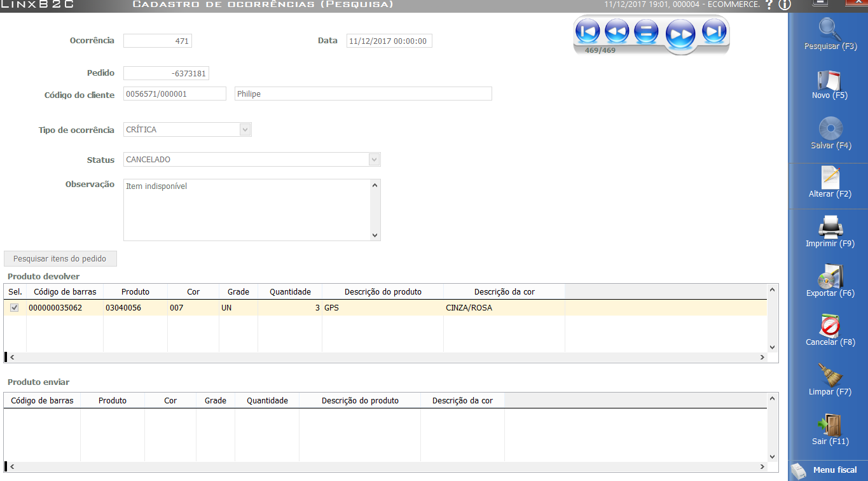Exit using the Sair (F11) door icon
This screenshot has width=868, height=481.
point(830,424)
